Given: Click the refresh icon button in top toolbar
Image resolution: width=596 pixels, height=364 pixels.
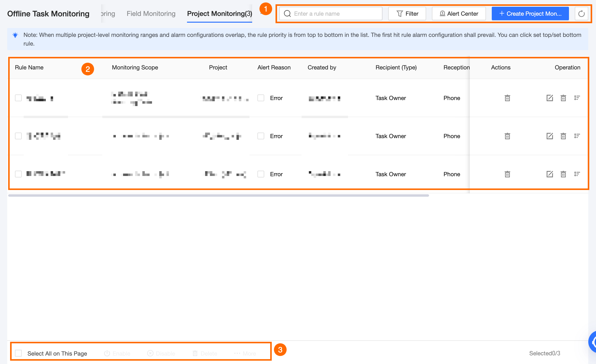Looking at the screenshot, I should (581, 14).
